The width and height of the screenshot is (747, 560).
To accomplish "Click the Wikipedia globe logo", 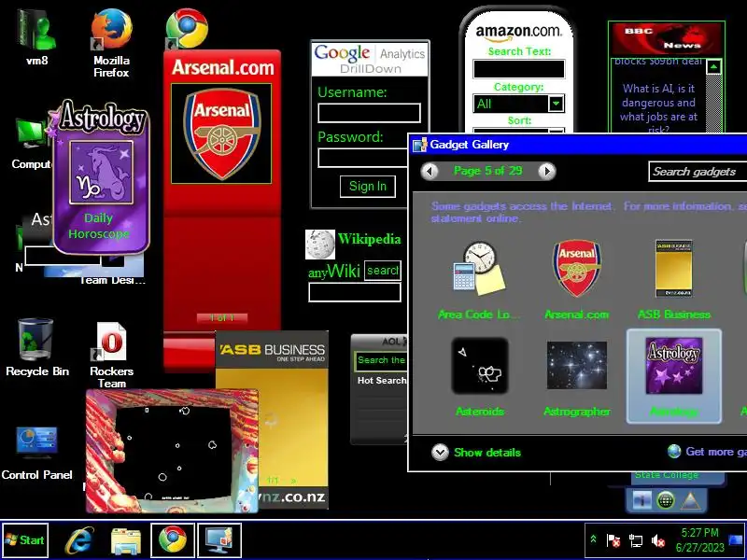I will (319, 245).
